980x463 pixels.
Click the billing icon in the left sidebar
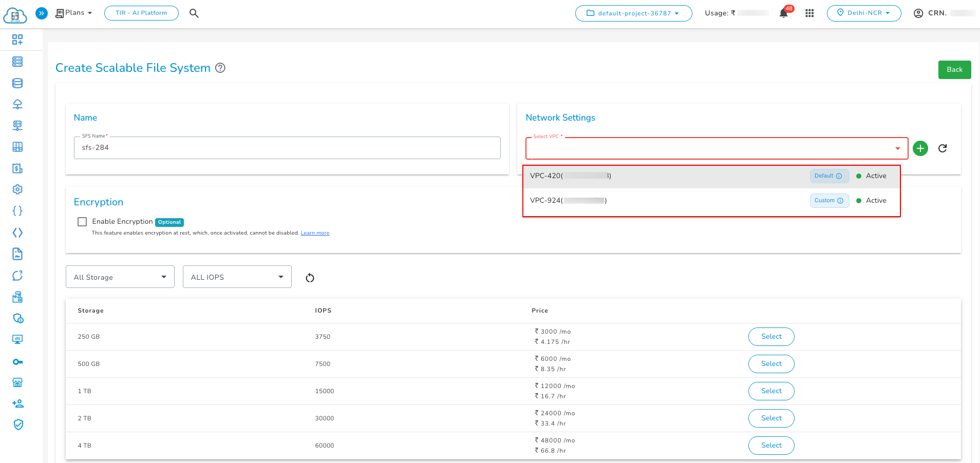pos(17,168)
